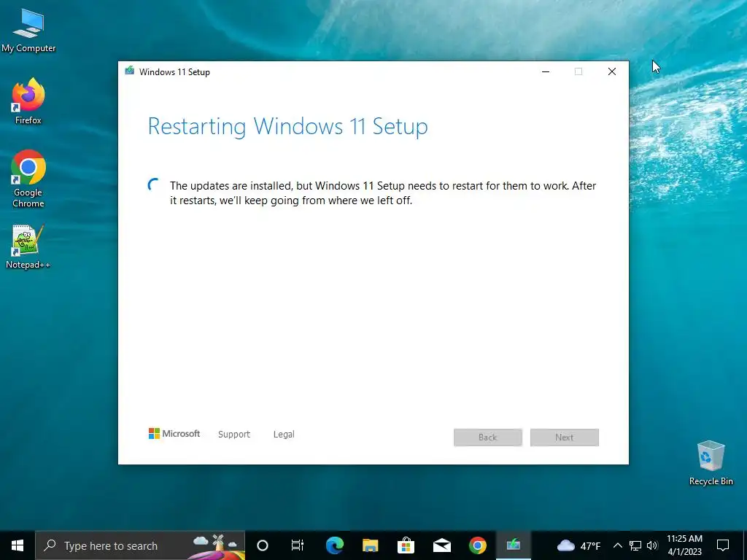Click the 'The updates are installed' message text
The height and width of the screenshot is (560, 747).
pyautogui.click(x=383, y=192)
